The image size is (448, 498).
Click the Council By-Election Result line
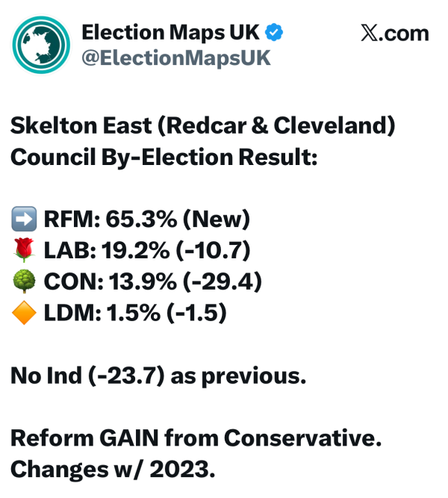tap(164, 158)
